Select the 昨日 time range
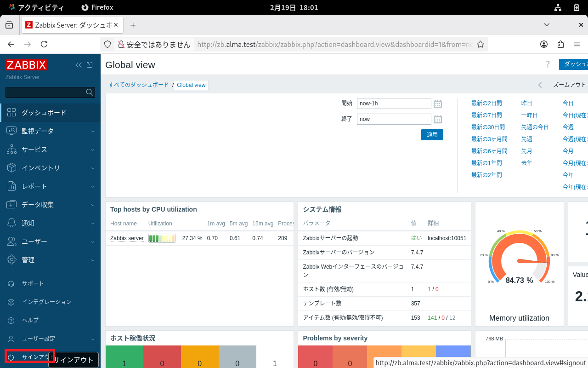The width and height of the screenshot is (588, 368). (x=526, y=103)
